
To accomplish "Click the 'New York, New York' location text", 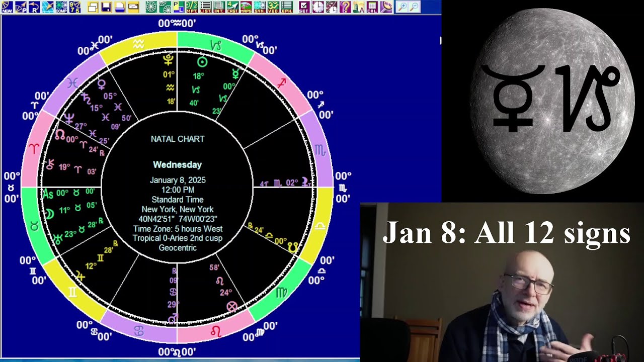I will (x=178, y=209).
